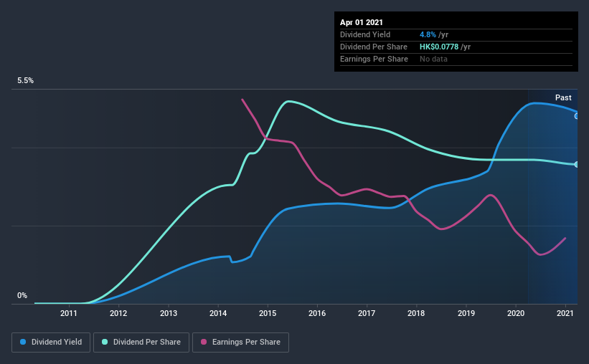
Task: Click the Dividend Yield endpoint marker on chart
Action: click(576, 116)
